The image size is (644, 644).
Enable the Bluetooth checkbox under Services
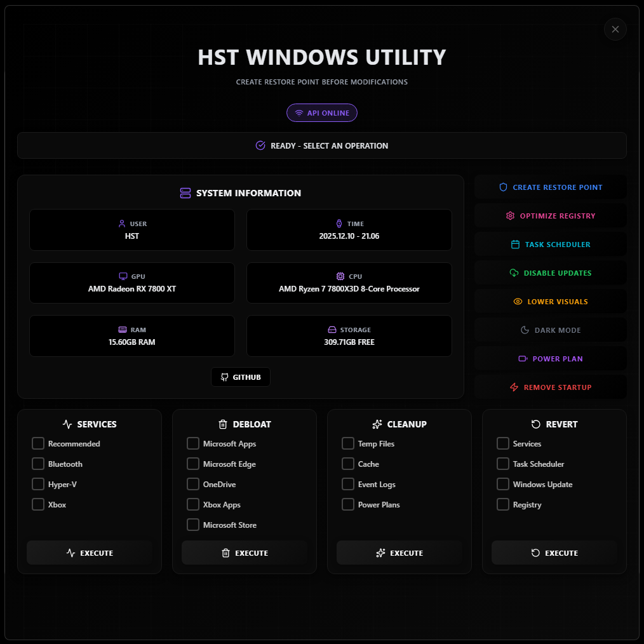coord(37,464)
